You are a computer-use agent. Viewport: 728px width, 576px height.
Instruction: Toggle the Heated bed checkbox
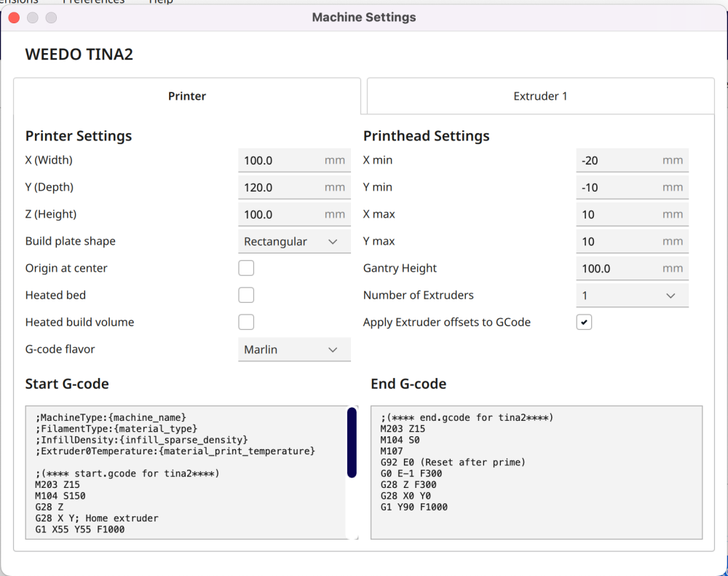[x=246, y=295]
